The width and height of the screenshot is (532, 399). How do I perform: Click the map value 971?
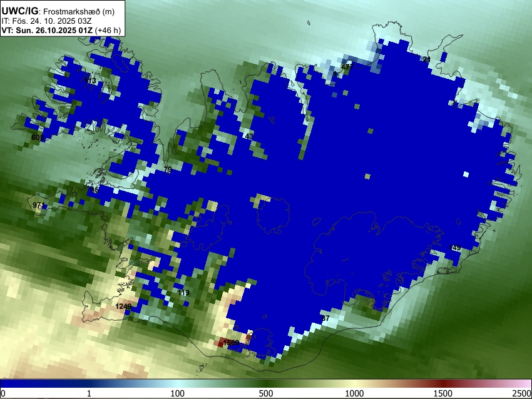(38, 205)
